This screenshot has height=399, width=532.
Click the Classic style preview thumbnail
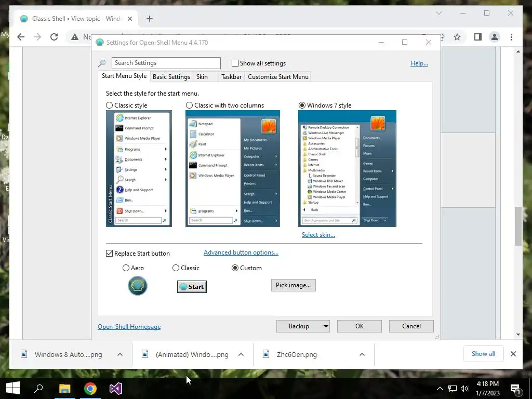(x=139, y=169)
